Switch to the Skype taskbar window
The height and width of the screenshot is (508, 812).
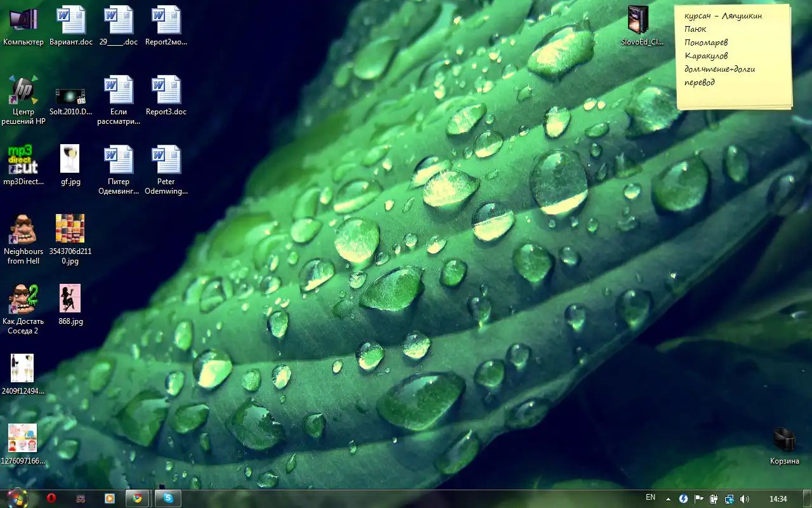click(168, 498)
